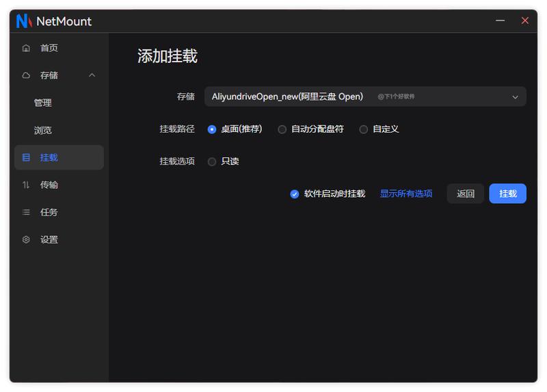This screenshot has height=392, width=547.
Task: Expand the storage dropdown arrow
Action: 515,97
